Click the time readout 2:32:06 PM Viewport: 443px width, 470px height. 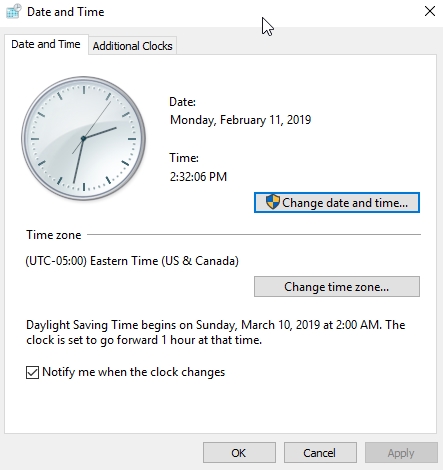[x=198, y=176]
